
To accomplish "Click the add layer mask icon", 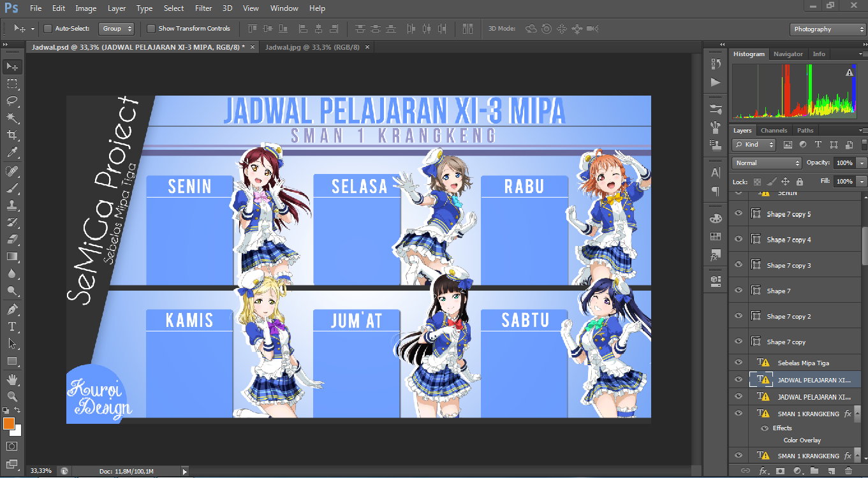I will [x=780, y=471].
